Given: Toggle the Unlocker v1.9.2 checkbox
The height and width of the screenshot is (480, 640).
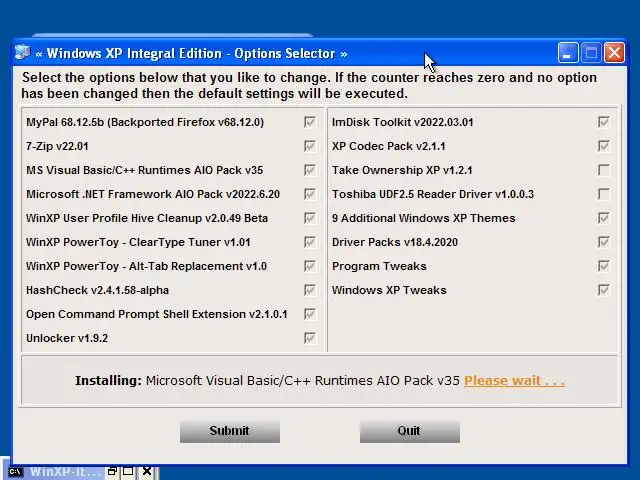Looking at the screenshot, I should pos(310,338).
